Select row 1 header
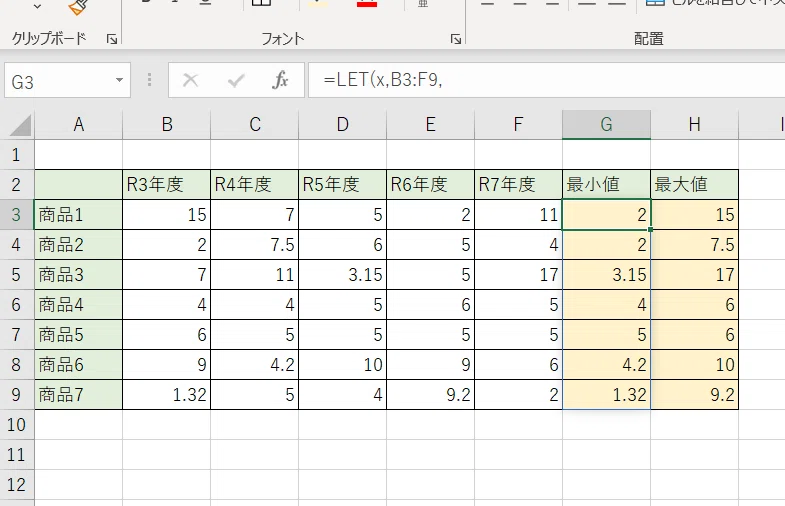 [17, 155]
